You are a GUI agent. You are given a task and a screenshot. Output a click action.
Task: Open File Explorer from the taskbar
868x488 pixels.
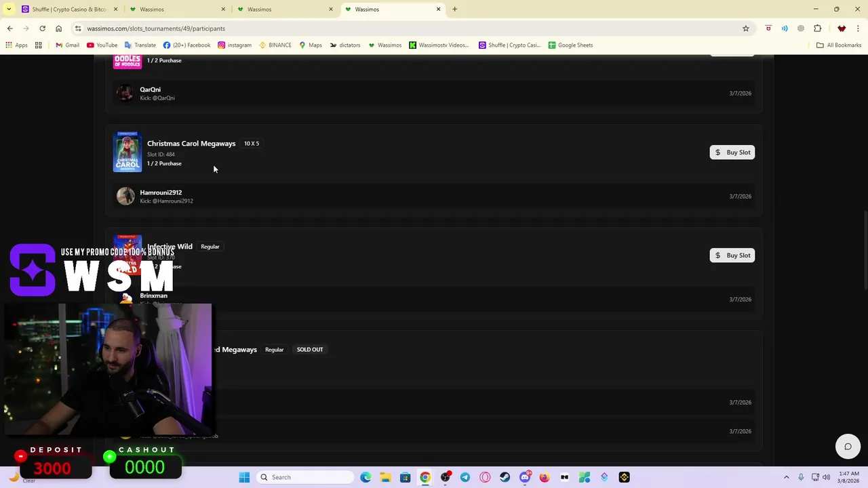pos(385,477)
